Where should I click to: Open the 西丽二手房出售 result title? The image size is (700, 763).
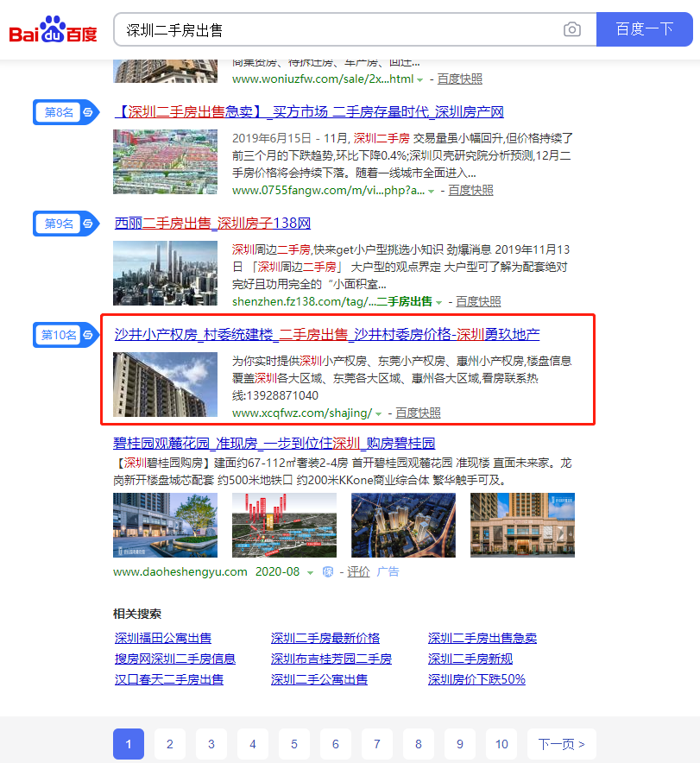tap(212, 224)
